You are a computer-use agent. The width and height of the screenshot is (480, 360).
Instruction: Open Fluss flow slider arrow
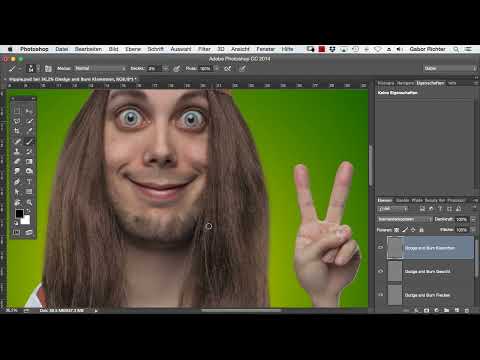pyautogui.click(x=216, y=68)
